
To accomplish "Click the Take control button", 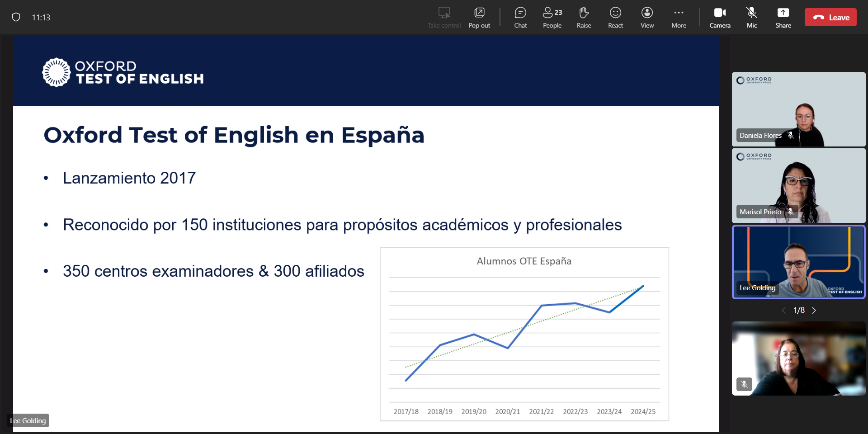I will (444, 18).
